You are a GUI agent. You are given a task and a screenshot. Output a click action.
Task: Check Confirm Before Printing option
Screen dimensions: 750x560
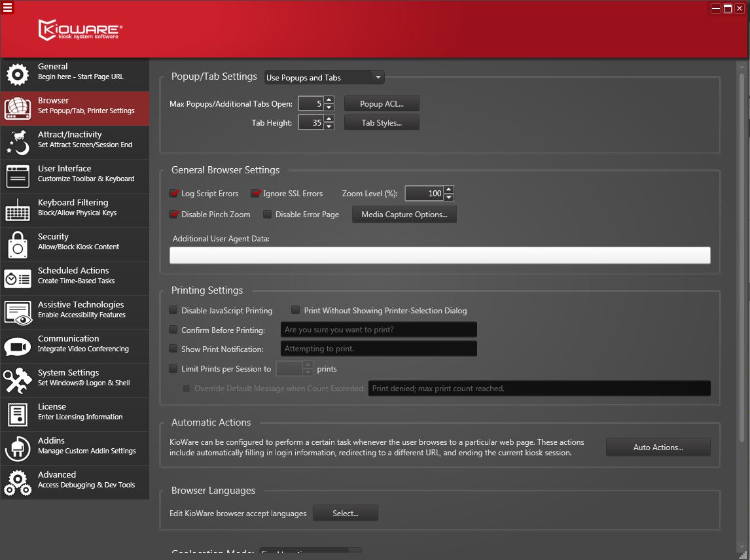point(173,330)
